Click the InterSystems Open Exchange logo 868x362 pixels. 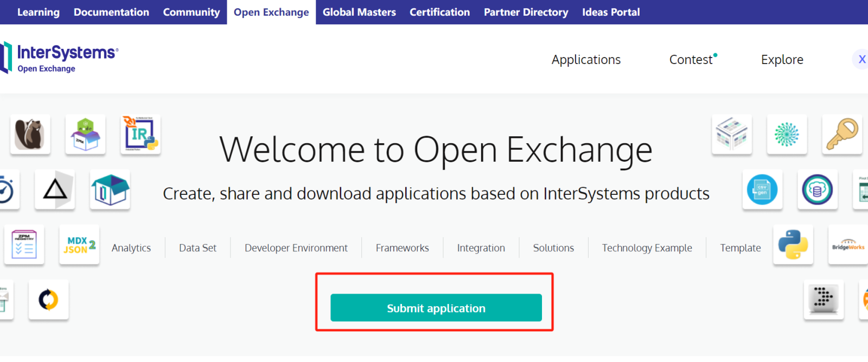coord(61,58)
